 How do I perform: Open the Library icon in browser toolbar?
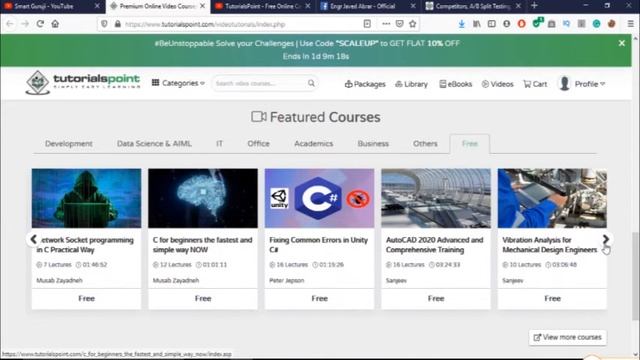click(x=476, y=24)
